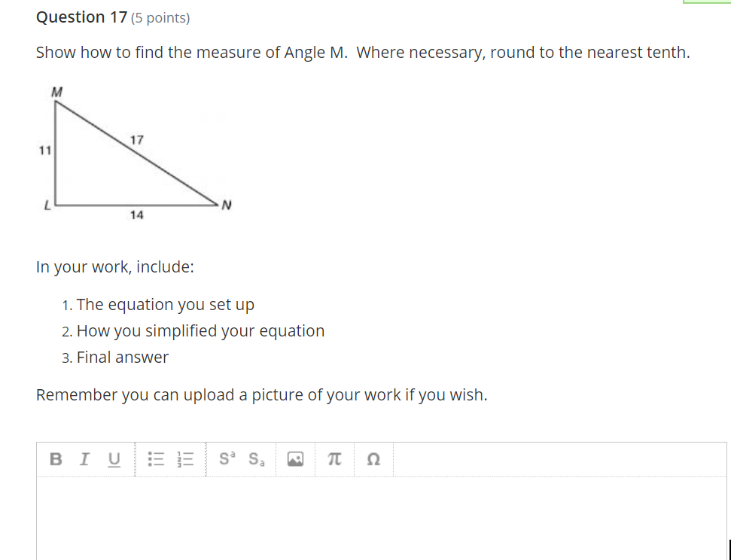Image resolution: width=731 pixels, height=560 pixels.
Task: Click the "Final answer" list item
Action: (x=122, y=358)
